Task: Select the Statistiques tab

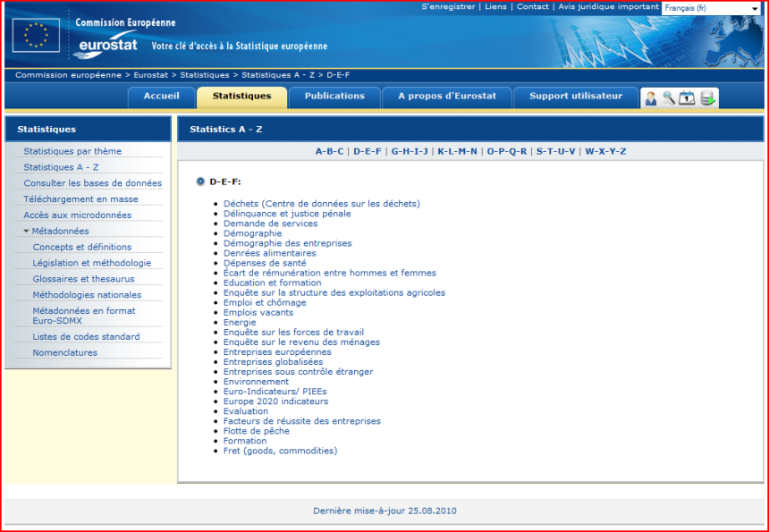Action: tap(241, 96)
